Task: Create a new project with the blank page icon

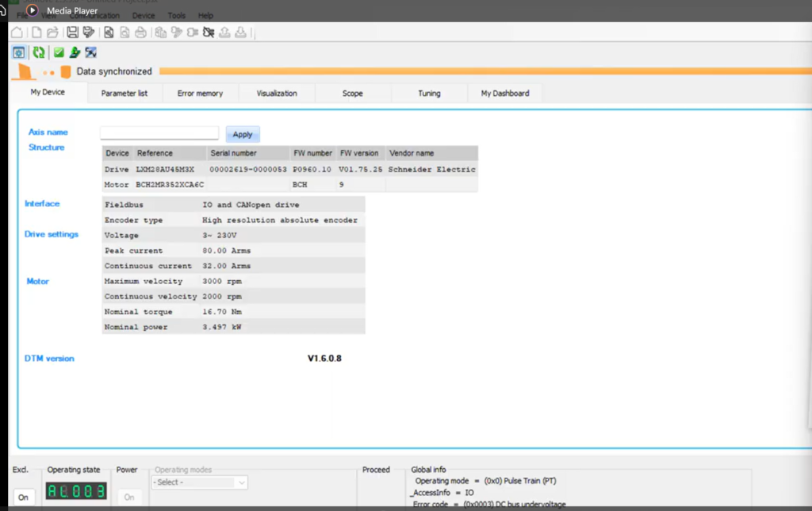Action: pyautogui.click(x=36, y=33)
